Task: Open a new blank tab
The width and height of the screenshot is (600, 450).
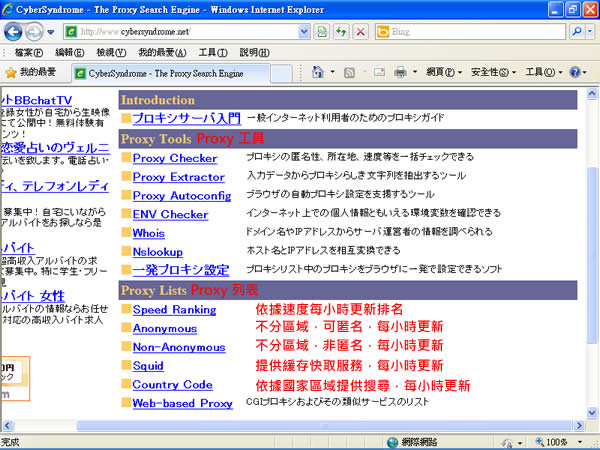Action: coord(281,73)
